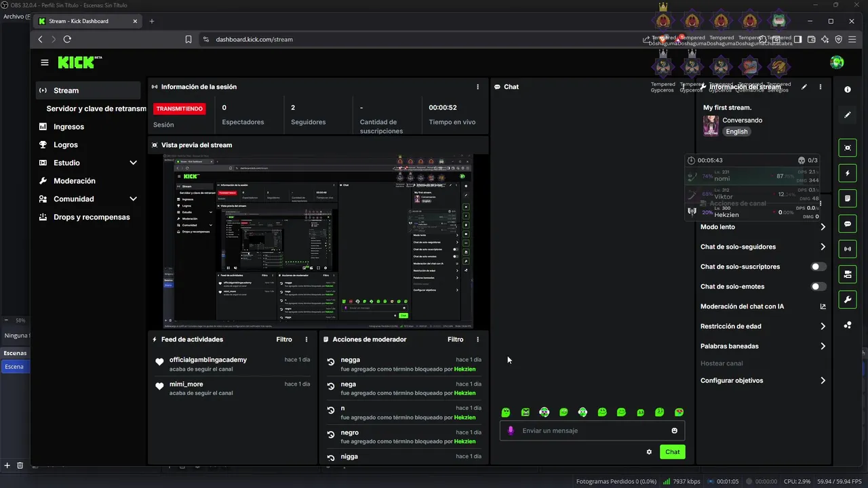Screen dimensions: 868x488
Task: Open chat settings gear icon
Action: point(649,452)
